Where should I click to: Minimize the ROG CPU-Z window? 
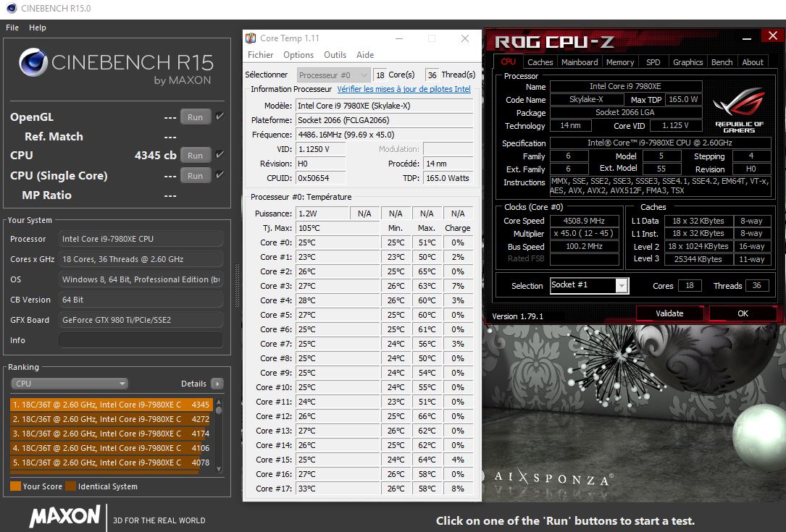[747, 38]
